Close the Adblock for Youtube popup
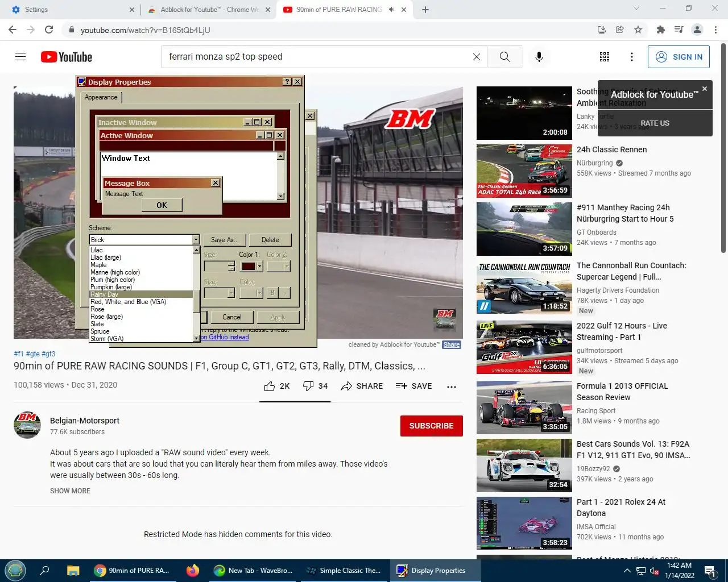 (x=705, y=89)
